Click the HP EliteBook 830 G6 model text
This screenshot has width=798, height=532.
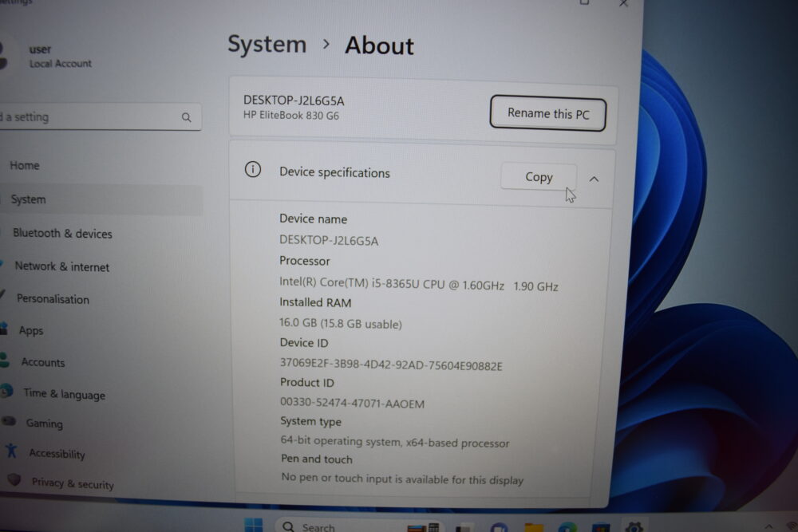click(x=291, y=116)
